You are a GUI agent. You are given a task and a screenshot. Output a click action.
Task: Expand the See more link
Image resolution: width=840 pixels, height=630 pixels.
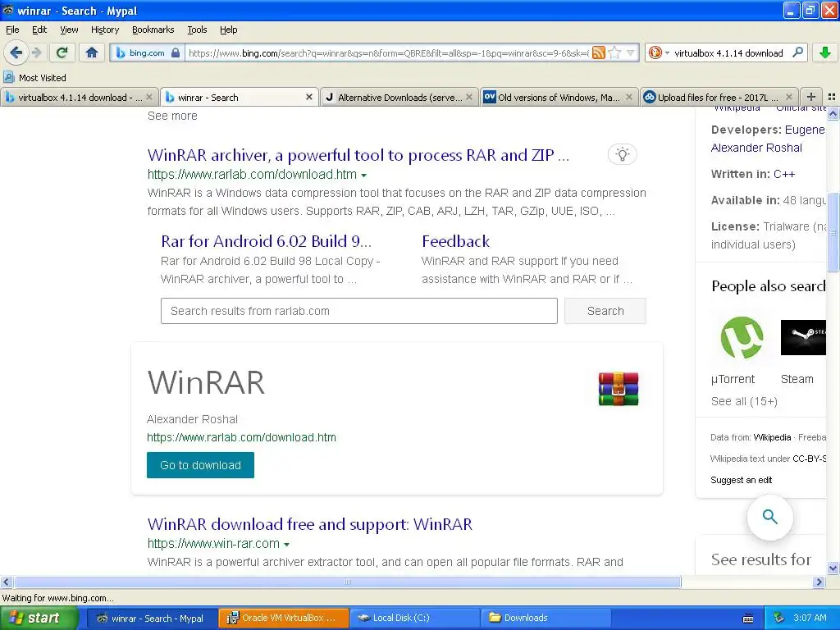point(172,116)
